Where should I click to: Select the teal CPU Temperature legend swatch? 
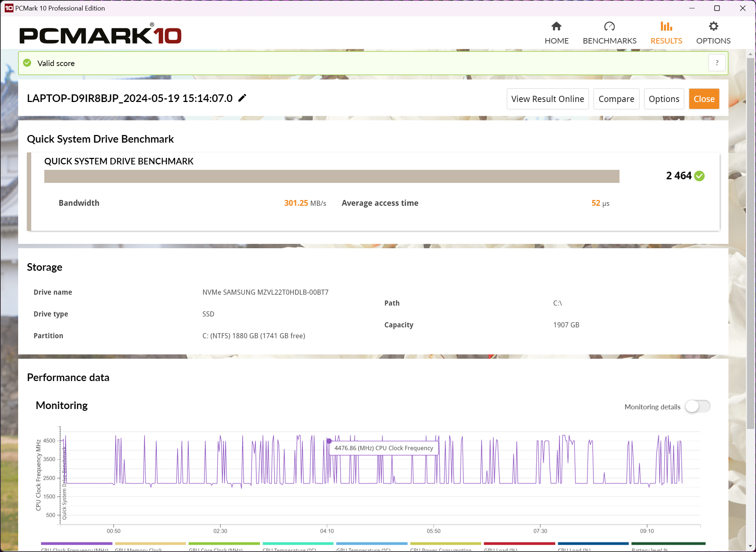click(298, 543)
